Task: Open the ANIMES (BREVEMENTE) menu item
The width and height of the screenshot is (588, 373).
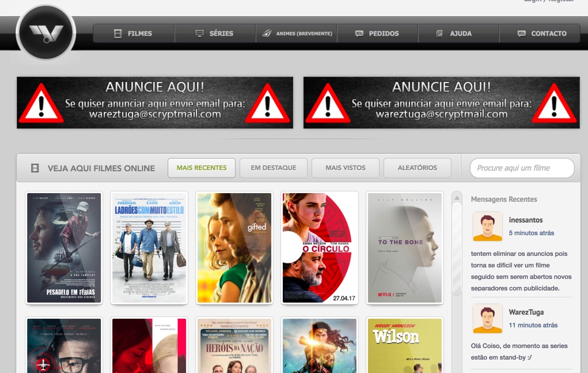Action: pos(296,33)
